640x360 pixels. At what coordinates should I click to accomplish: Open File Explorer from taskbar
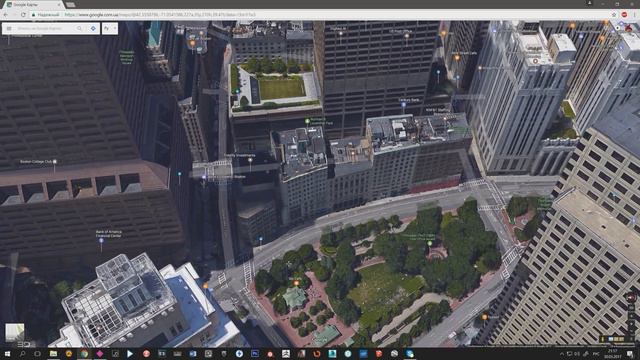tap(53, 353)
